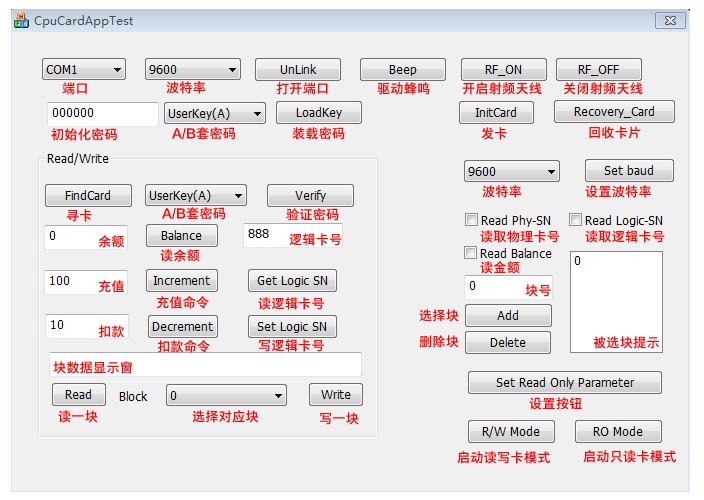Click the "Block" label text
Screen dimensions: 704x500
[133, 396]
